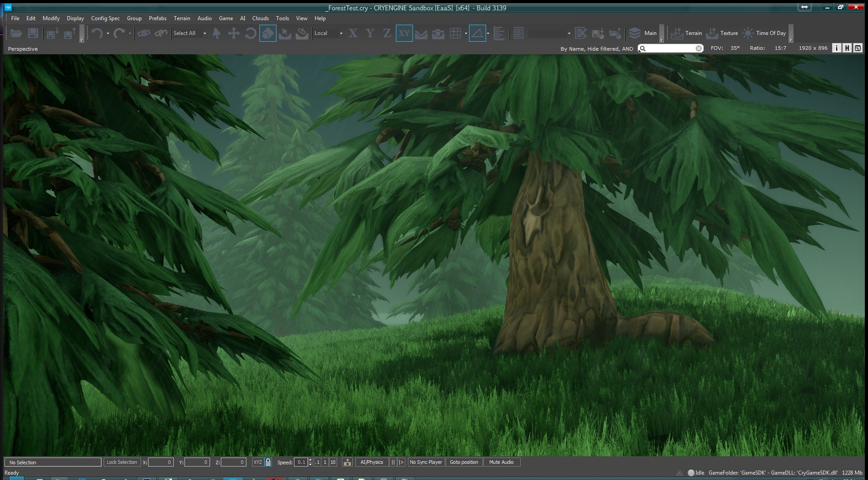Screen dimensions: 868x480
Task: Open the Terrain menu
Action: click(182, 18)
